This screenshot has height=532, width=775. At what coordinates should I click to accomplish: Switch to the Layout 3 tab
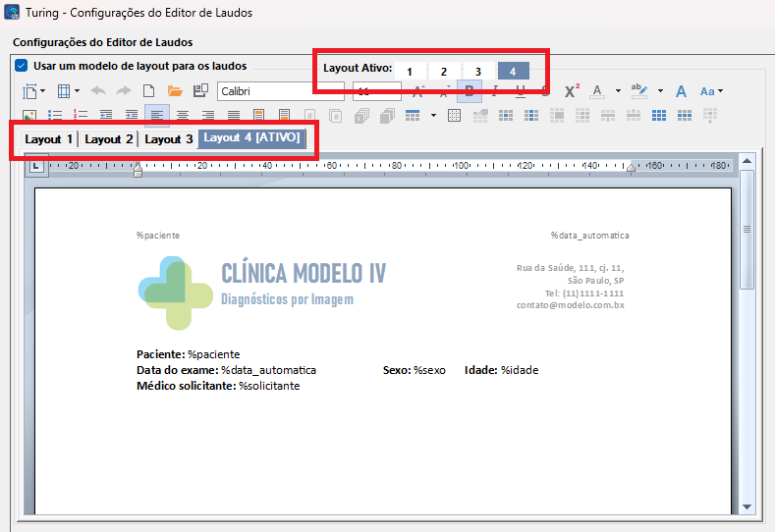point(168,139)
